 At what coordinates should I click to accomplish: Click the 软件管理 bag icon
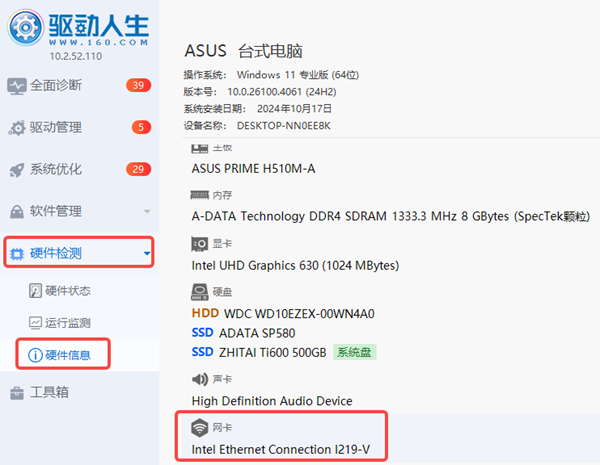click(17, 211)
